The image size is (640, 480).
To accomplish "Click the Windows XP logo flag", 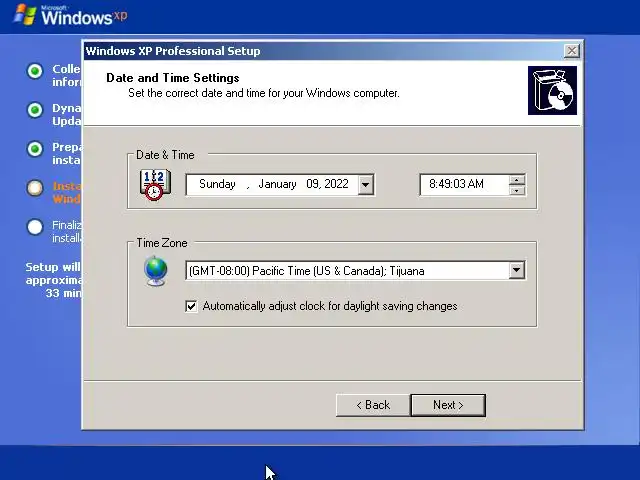I will coord(25,15).
